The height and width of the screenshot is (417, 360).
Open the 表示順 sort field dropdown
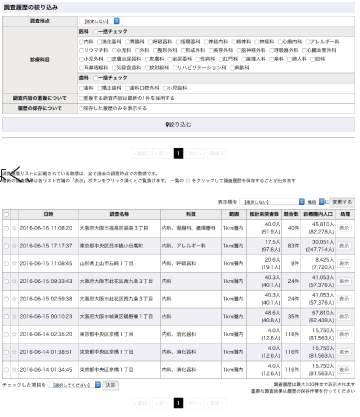(x=272, y=202)
